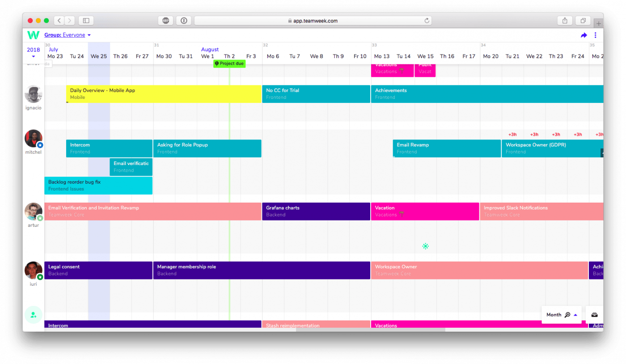Open the Legal consent Backend task
Image resolution: width=626 pixels, height=364 pixels.
(98, 271)
